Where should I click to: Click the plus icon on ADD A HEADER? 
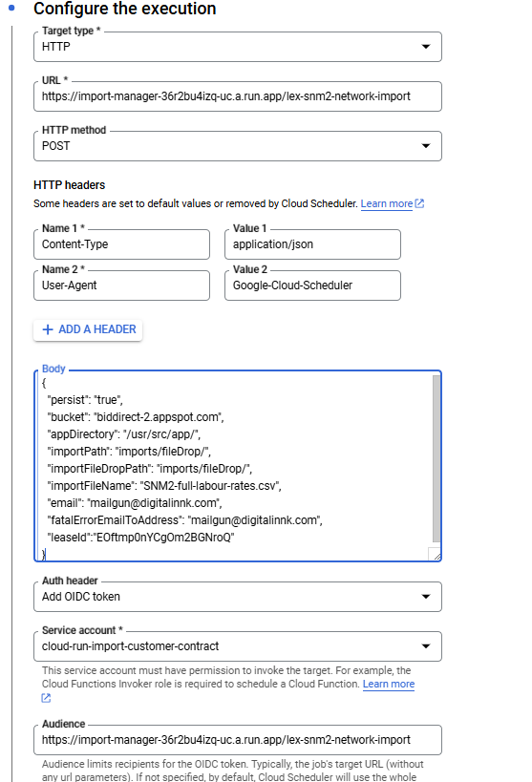pyautogui.click(x=48, y=329)
